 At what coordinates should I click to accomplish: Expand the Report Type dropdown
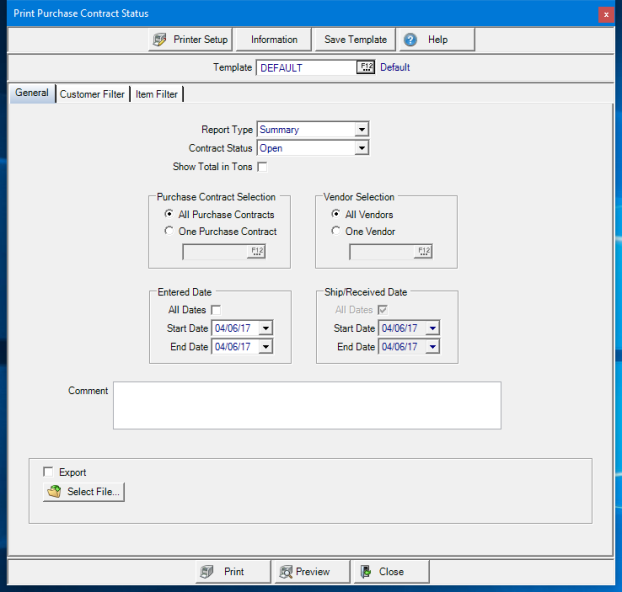(x=362, y=129)
